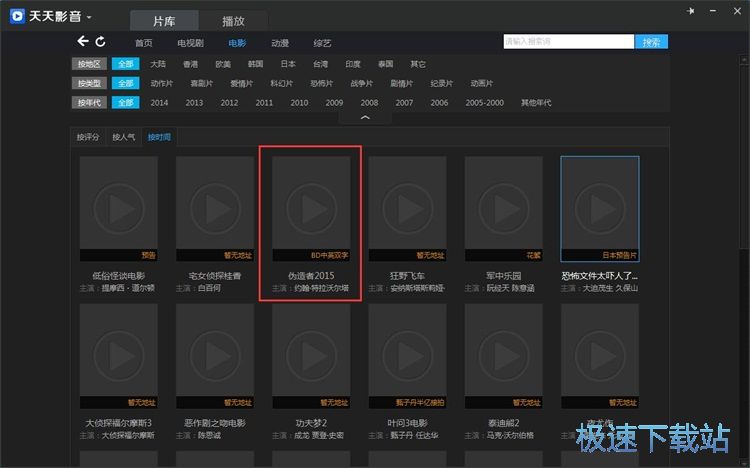This screenshot has height=468, width=750.
Task: Sort the list by 按评分
Action: [88, 137]
